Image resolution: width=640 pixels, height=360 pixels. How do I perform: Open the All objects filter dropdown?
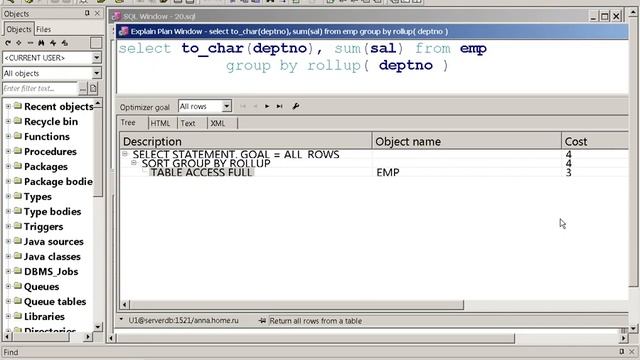(x=96, y=73)
